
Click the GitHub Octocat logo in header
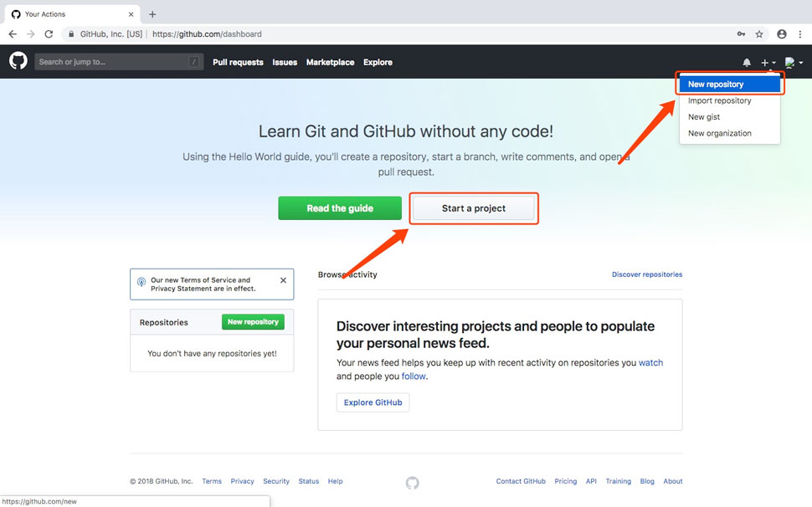(x=18, y=61)
